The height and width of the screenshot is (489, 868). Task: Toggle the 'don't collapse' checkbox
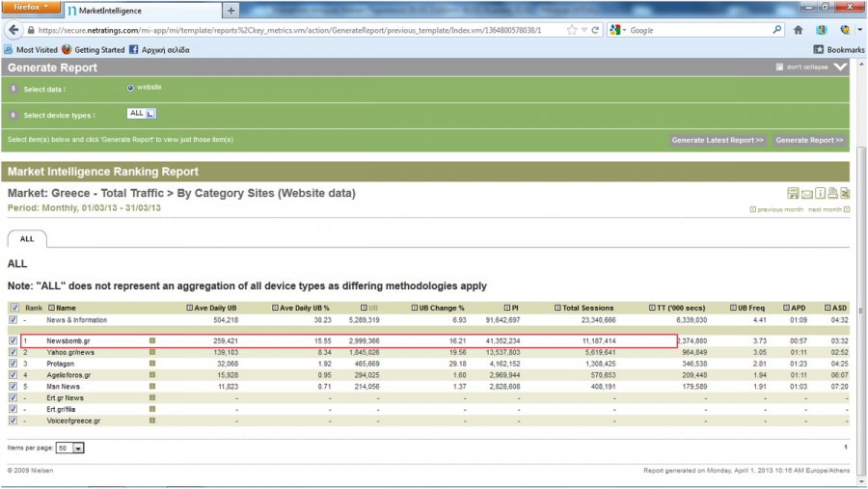click(x=780, y=68)
